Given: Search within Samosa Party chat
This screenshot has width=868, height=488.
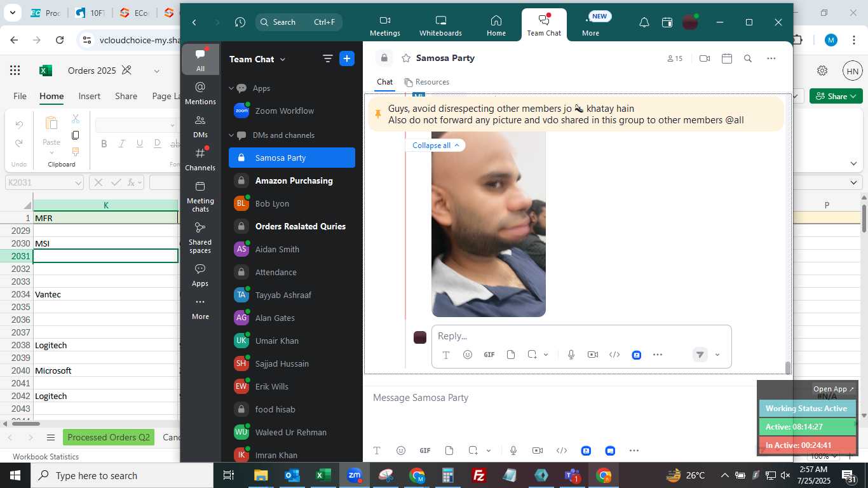Looking at the screenshot, I should tap(748, 58).
